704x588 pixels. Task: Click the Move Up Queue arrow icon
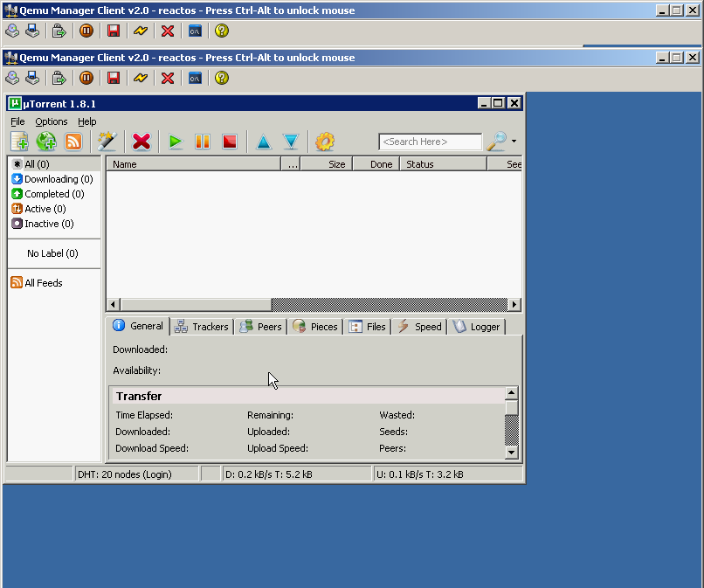coord(264,142)
